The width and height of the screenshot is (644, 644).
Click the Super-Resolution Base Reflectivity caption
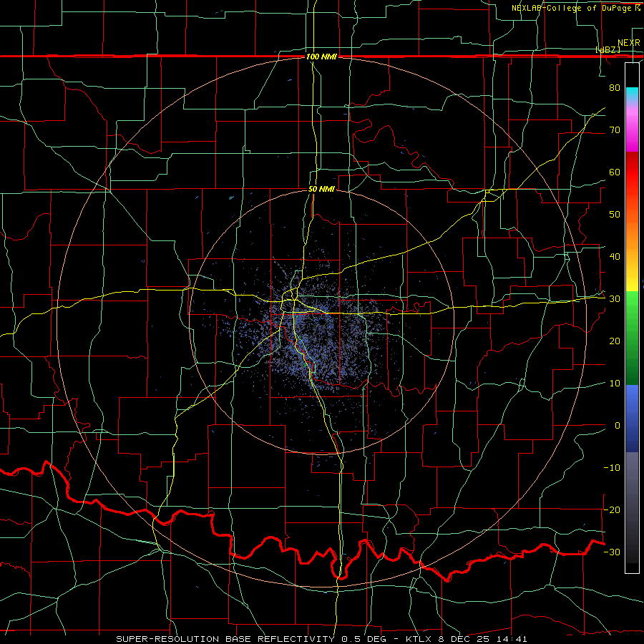[x=321, y=639]
